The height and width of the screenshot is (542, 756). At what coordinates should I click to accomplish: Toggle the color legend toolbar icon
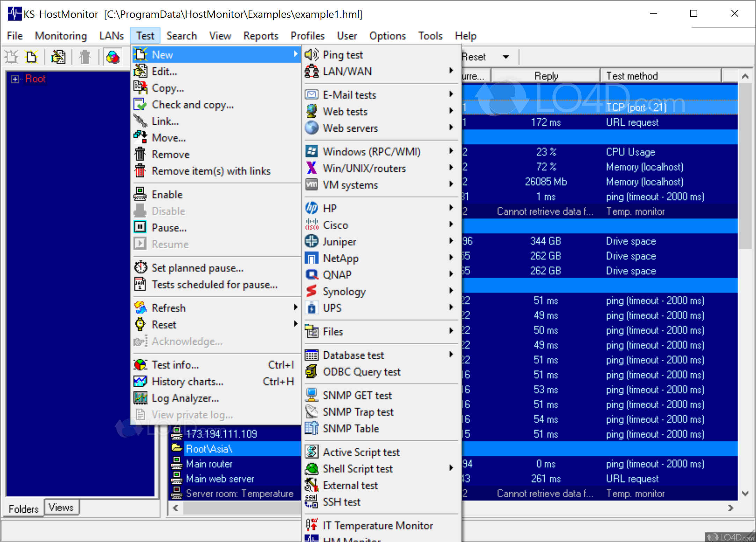(x=112, y=57)
